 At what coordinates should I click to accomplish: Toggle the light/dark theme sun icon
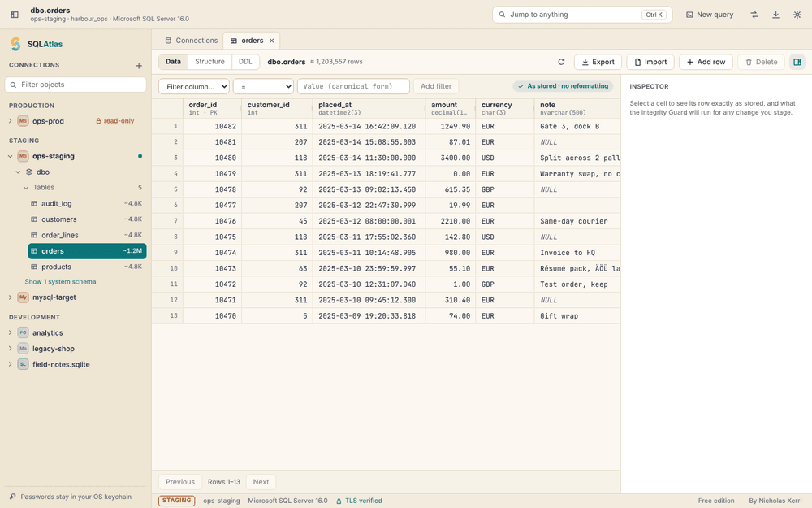pos(797,15)
